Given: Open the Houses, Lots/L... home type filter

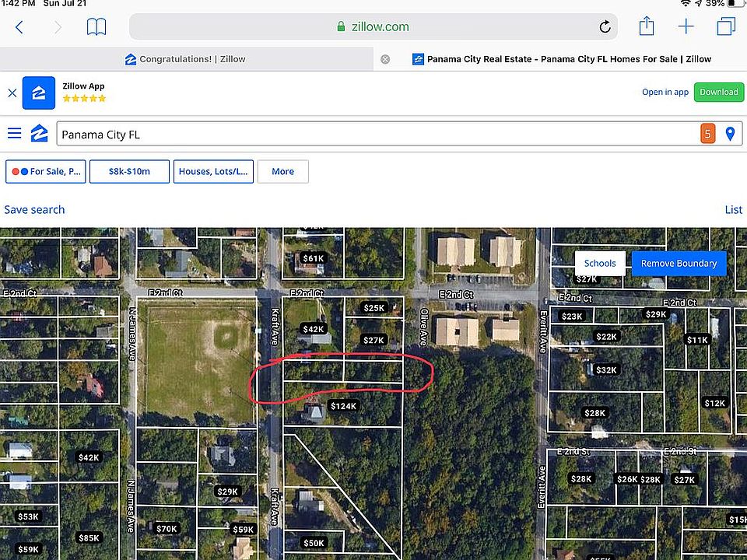Looking at the screenshot, I should pyautogui.click(x=213, y=171).
